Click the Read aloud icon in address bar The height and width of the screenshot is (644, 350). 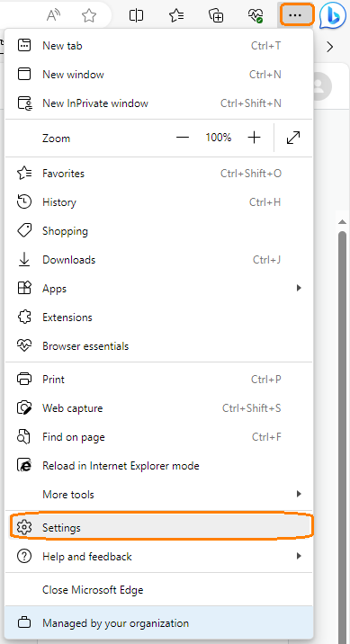pyautogui.click(x=53, y=15)
